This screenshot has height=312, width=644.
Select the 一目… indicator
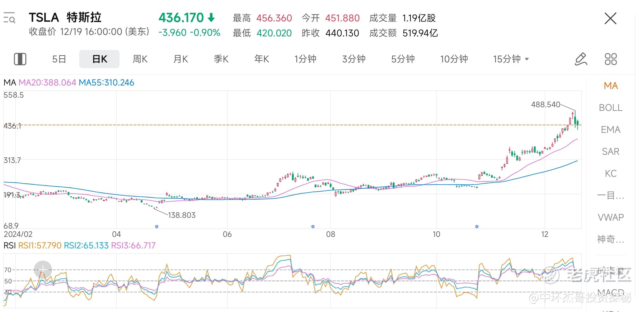[611, 196]
